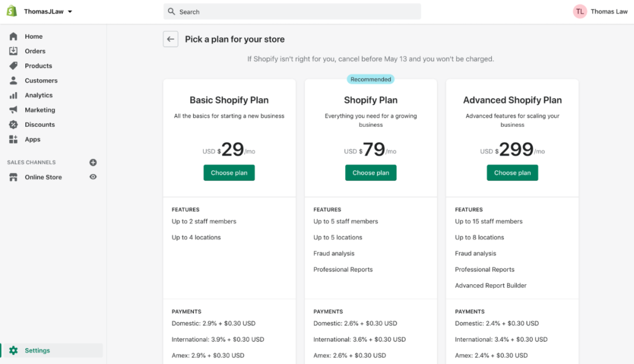The width and height of the screenshot is (634, 364).
Task: Choose the Basic Shopify Plan
Action: click(x=229, y=173)
